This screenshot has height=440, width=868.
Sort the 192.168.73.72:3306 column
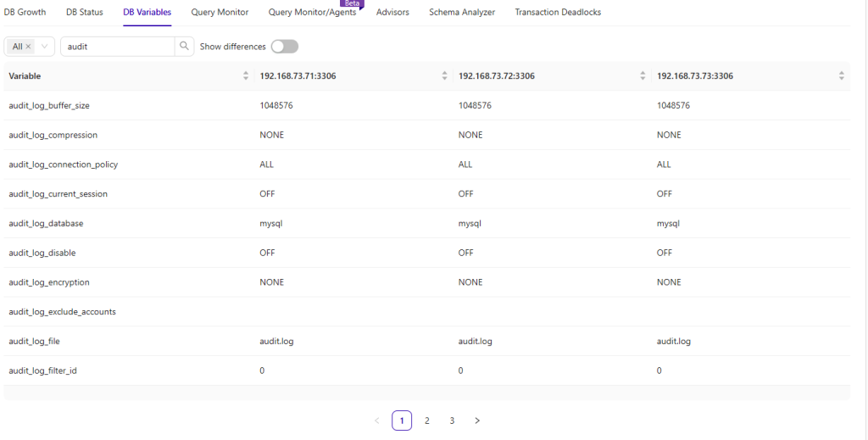click(x=643, y=76)
